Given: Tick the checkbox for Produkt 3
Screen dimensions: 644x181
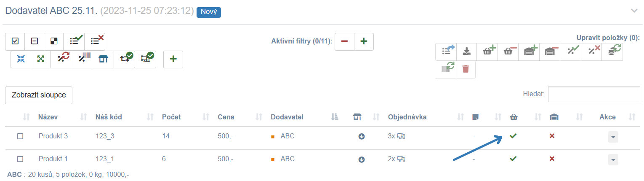Looking at the screenshot, I should click(20, 136).
